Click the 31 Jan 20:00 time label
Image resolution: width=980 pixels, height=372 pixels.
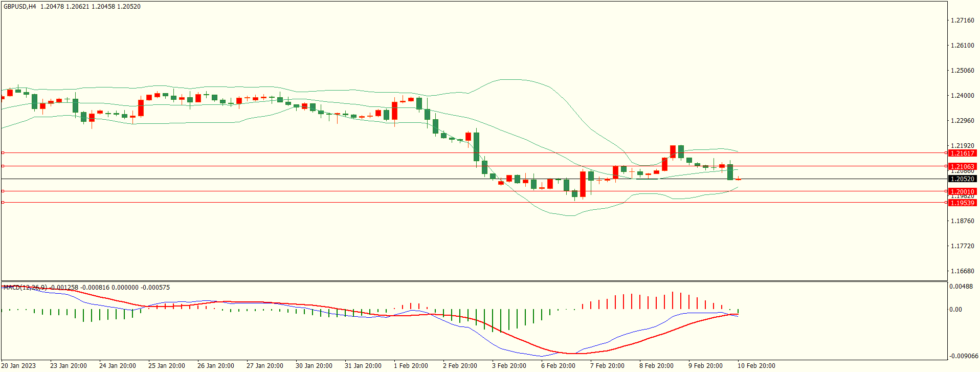click(363, 365)
